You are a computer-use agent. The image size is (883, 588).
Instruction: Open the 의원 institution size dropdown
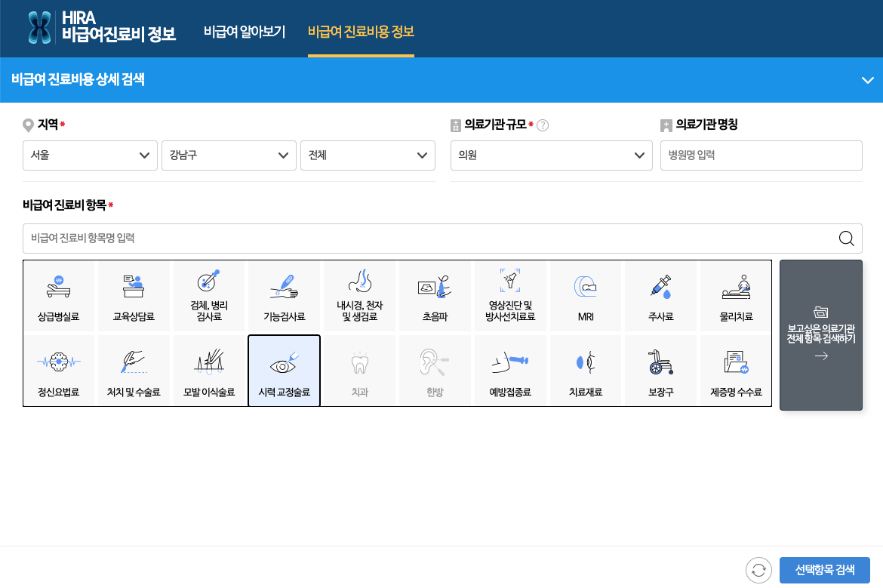551,155
